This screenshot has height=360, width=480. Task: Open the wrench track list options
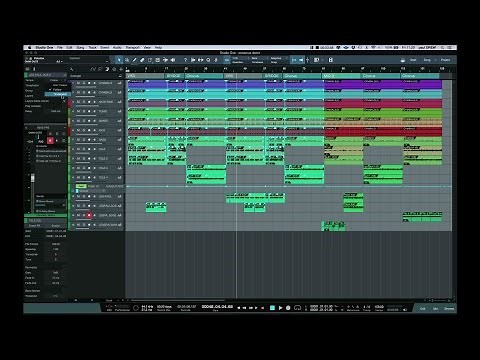tap(72, 69)
